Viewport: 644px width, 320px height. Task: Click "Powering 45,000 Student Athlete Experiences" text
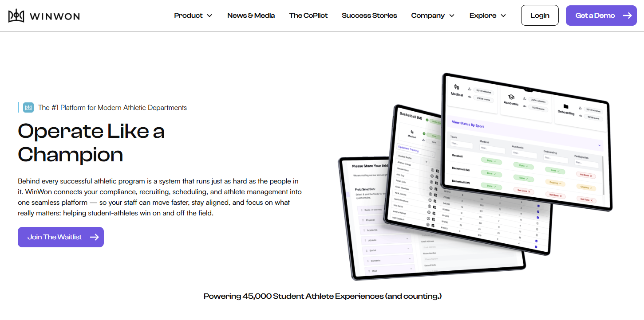[x=323, y=296]
